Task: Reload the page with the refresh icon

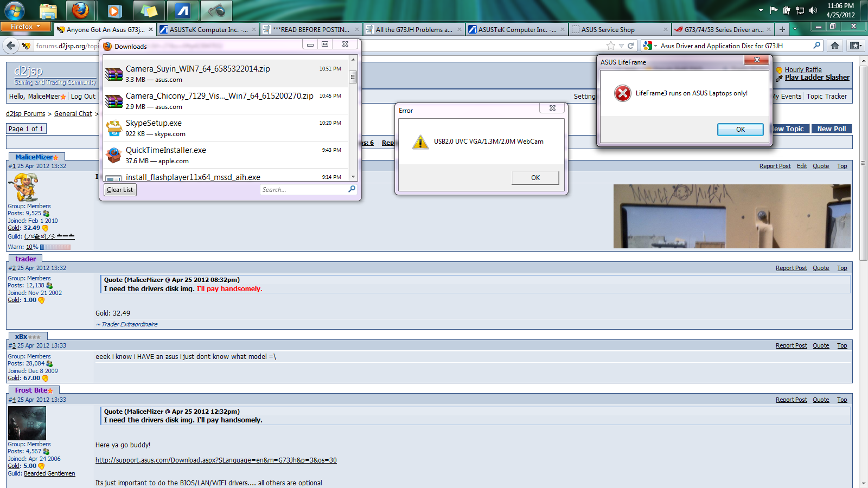Action: pyautogui.click(x=631, y=46)
